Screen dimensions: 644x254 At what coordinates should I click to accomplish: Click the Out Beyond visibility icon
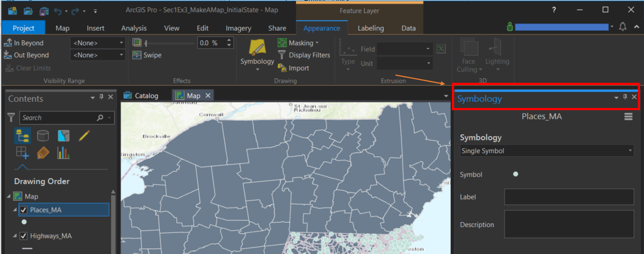(7, 55)
